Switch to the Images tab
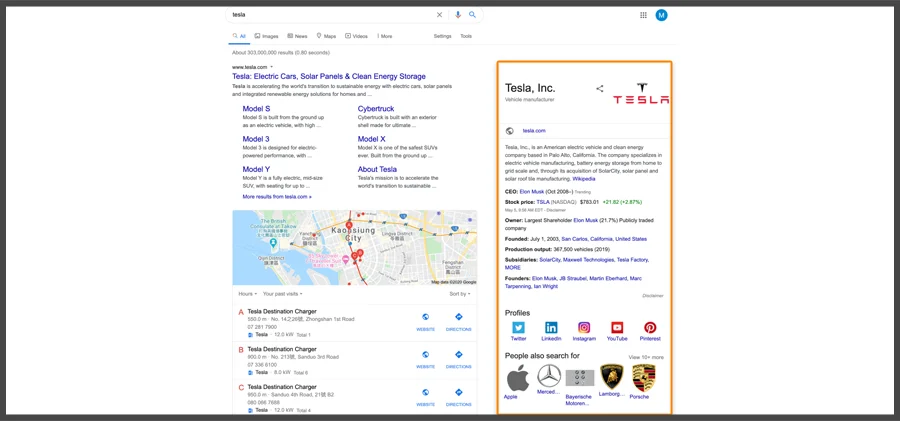The height and width of the screenshot is (421, 900). pyautogui.click(x=266, y=36)
